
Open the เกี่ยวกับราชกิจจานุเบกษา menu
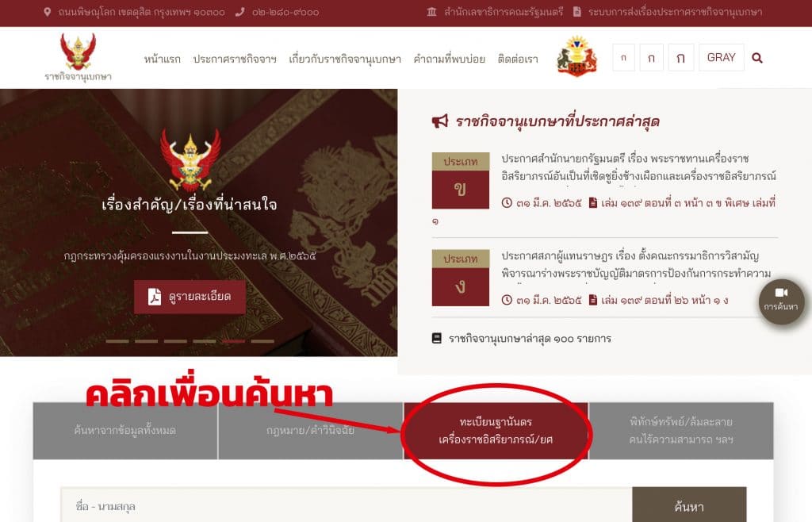click(x=345, y=59)
